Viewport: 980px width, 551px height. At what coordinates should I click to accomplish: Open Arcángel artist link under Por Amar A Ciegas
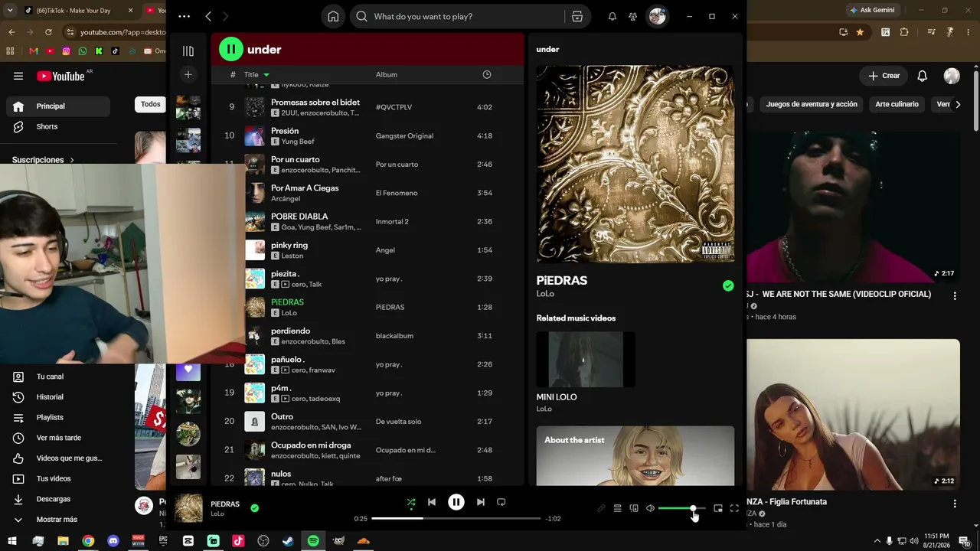(286, 199)
